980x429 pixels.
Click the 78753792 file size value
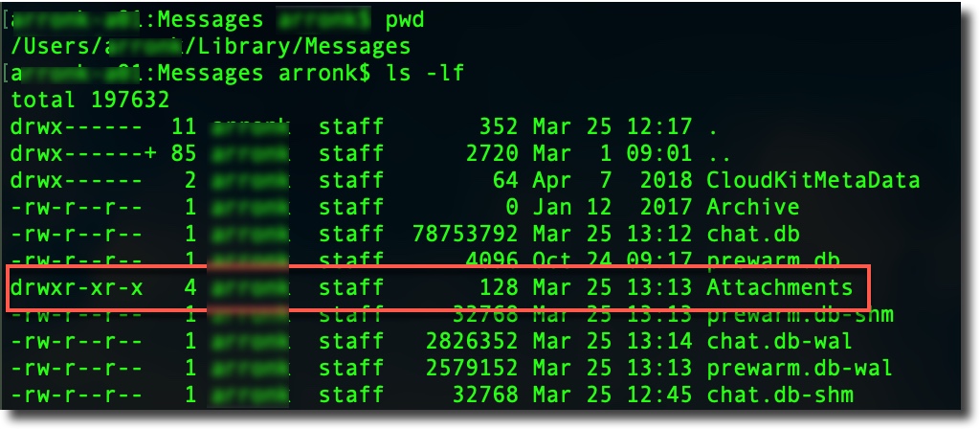pos(465,235)
